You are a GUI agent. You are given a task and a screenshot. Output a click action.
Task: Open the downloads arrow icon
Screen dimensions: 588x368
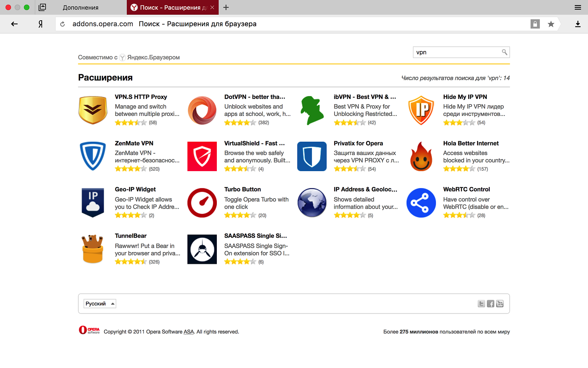click(578, 24)
